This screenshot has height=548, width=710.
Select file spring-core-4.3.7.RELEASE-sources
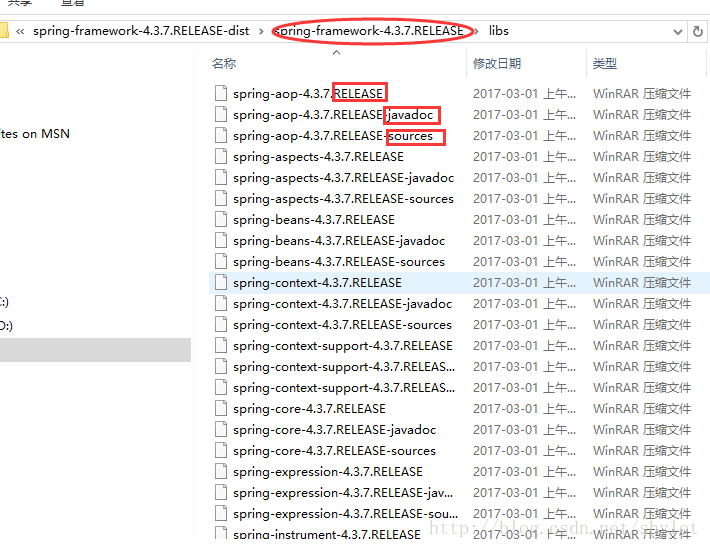pos(334,451)
